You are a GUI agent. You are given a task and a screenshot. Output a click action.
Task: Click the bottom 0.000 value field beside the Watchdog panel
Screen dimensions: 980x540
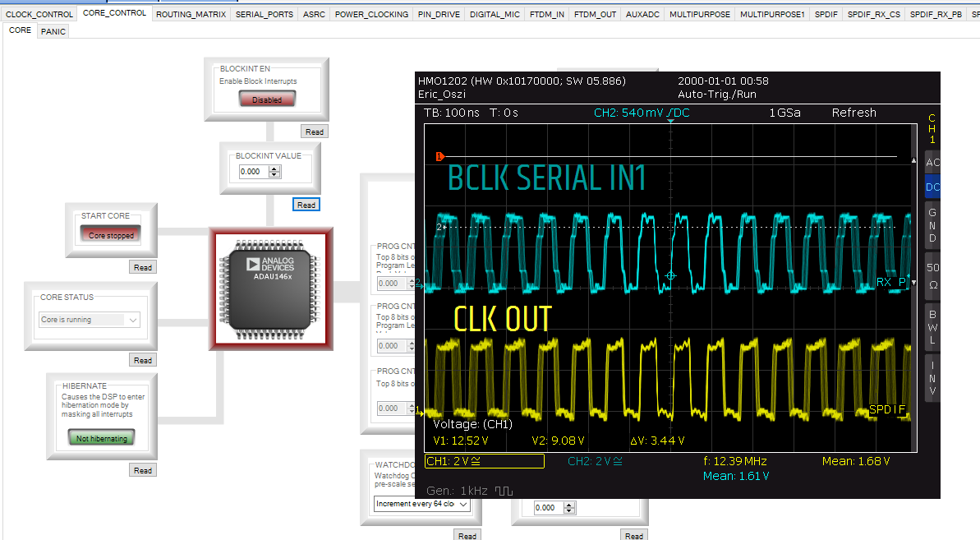coord(549,507)
